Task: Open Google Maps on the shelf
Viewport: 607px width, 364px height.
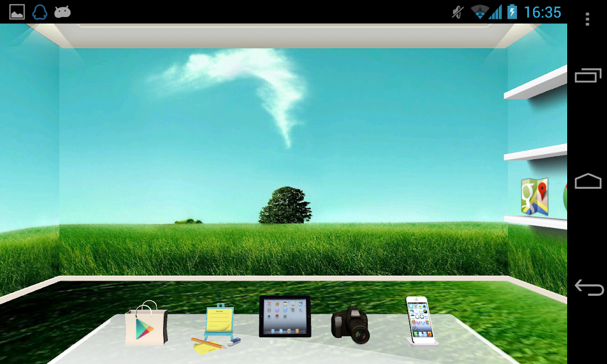Action: 535,197
